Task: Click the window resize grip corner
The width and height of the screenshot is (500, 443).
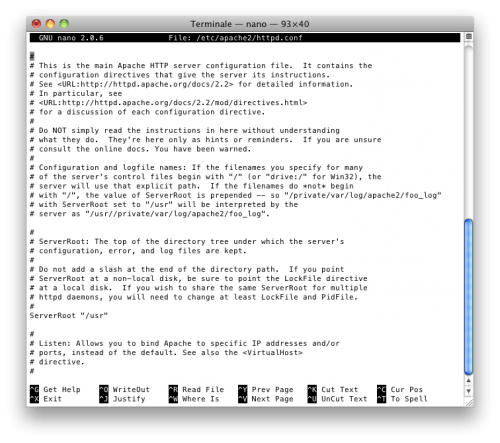Action: click(x=469, y=403)
